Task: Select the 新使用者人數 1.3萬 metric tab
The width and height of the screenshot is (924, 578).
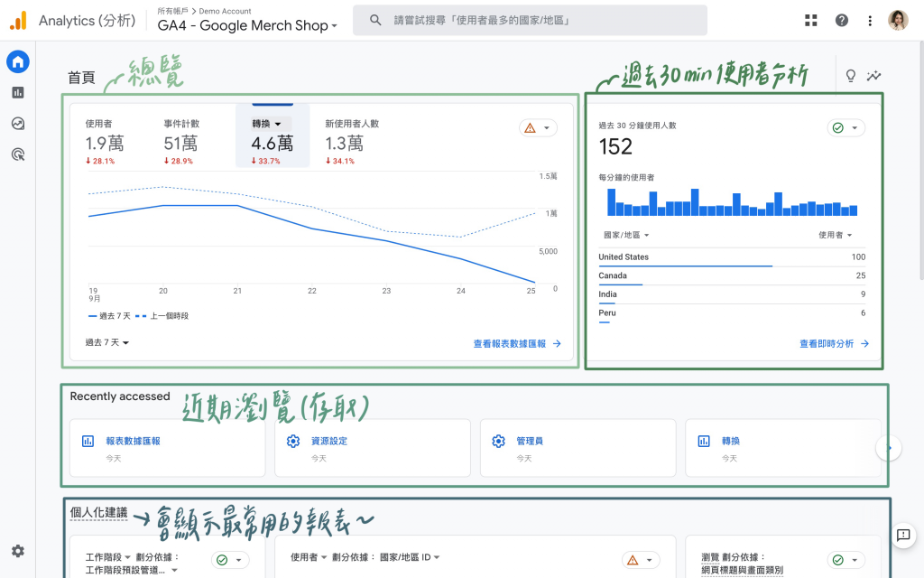Action: 352,142
